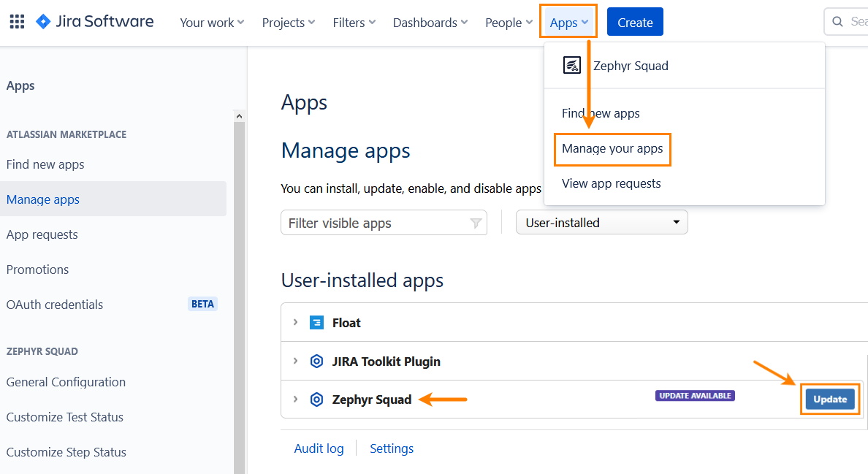
Task: Open the User-installed dropdown
Action: click(602, 223)
